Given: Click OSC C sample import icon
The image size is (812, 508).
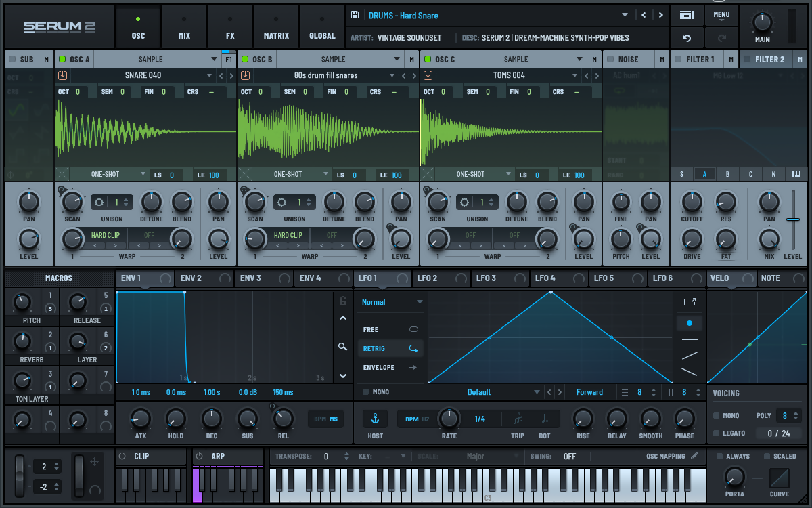Looking at the screenshot, I should point(428,75).
